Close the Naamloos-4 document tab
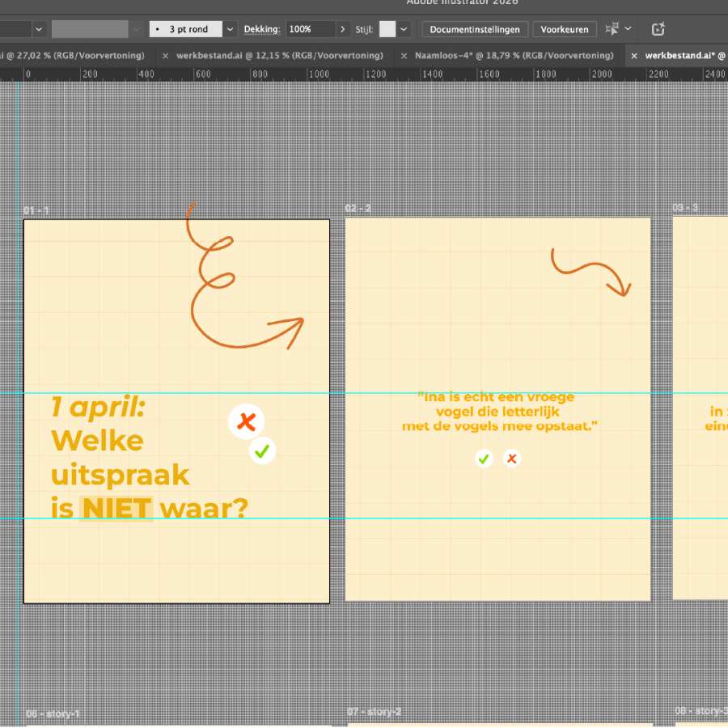 click(402, 56)
